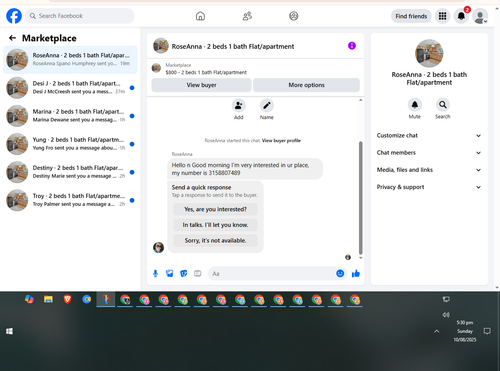Viewport: 500px width, 371px height.
Task: Click the Search Facebook field
Action: coord(80,16)
